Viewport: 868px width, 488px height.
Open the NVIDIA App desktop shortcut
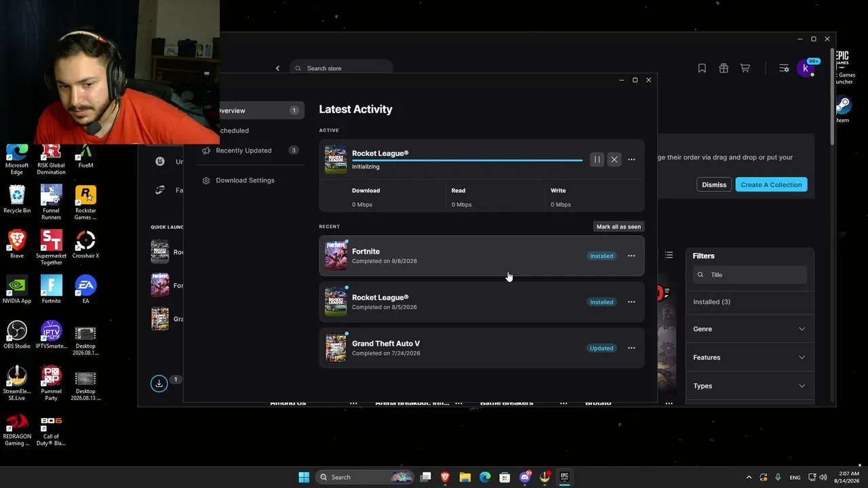pos(17,290)
